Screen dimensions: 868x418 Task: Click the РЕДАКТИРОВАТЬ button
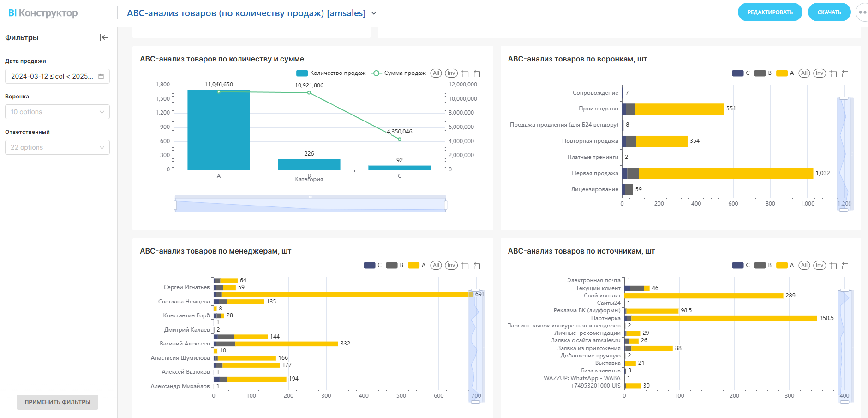point(770,12)
